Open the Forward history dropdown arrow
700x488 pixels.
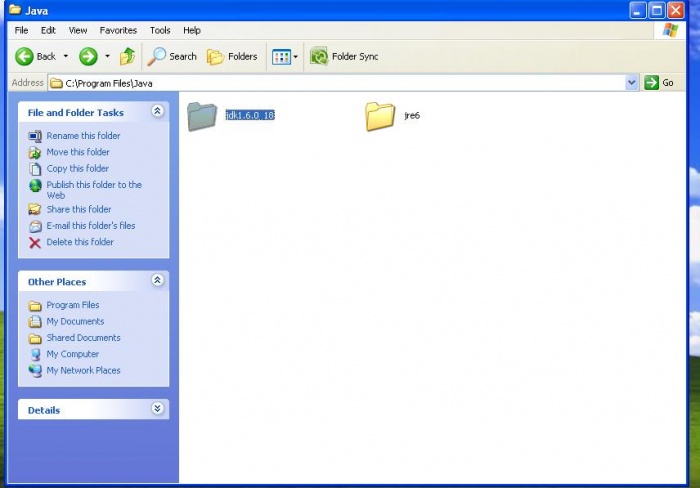point(107,56)
